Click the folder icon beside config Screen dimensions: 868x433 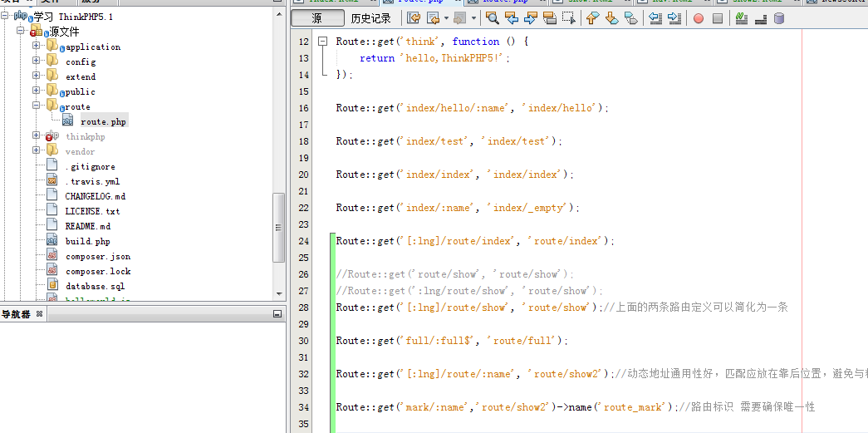pyautogui.click(x=52, y=60)
